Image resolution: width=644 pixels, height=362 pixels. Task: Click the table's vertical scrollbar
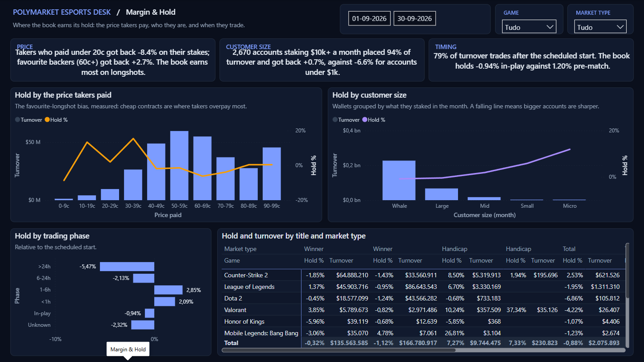[x=628, y=271]
